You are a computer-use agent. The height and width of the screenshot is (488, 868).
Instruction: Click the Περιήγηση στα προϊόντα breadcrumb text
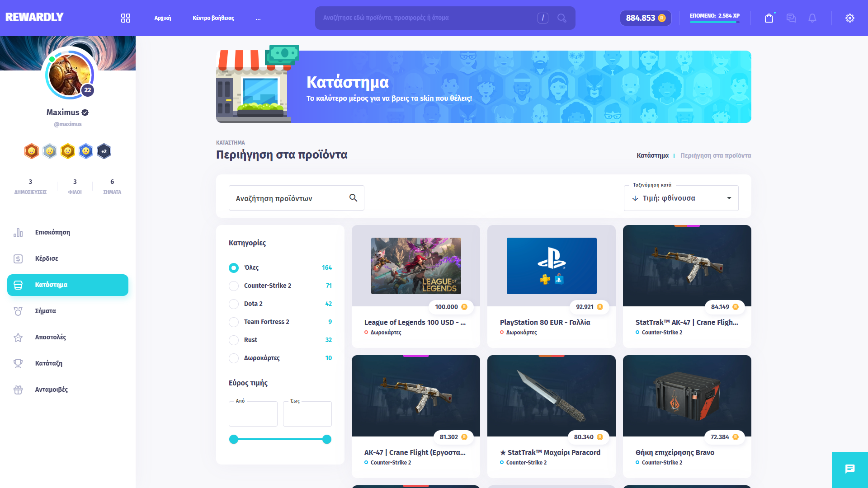716,155
